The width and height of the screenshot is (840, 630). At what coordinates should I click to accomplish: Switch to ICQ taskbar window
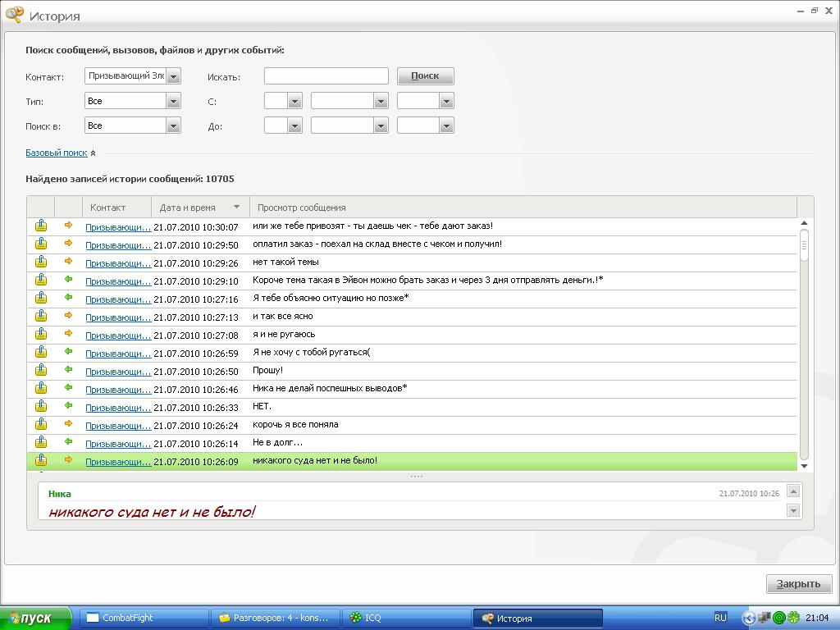(406, 618)
